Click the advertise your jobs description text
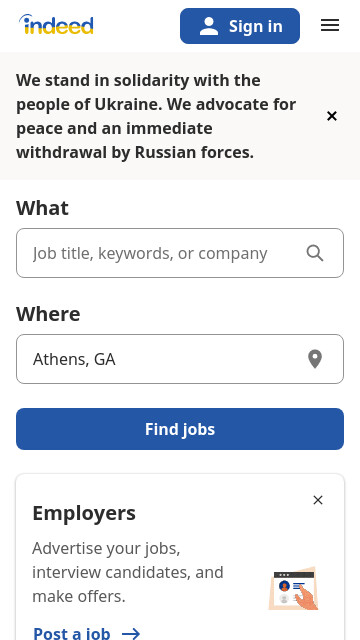 [128, 572]
